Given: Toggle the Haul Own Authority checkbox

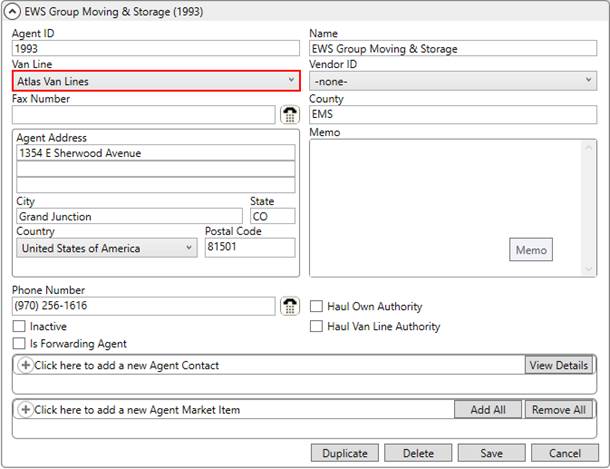Looking at the screenshot, I should 316,307.
